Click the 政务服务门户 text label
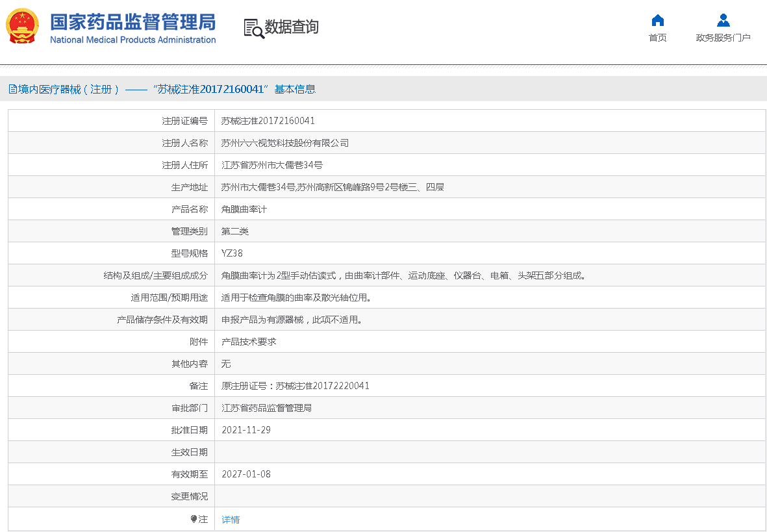This screenshot has height=532, width=767. (x=723, y=38)
